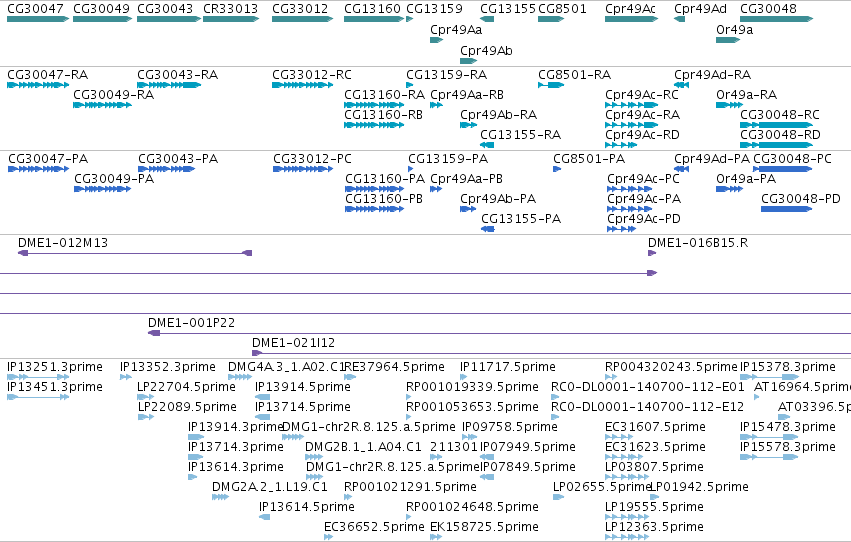Viewport: 851px width, 542px height.
Task: Click the LP12363.5prime EST label
Action: [x=655, y=526]
